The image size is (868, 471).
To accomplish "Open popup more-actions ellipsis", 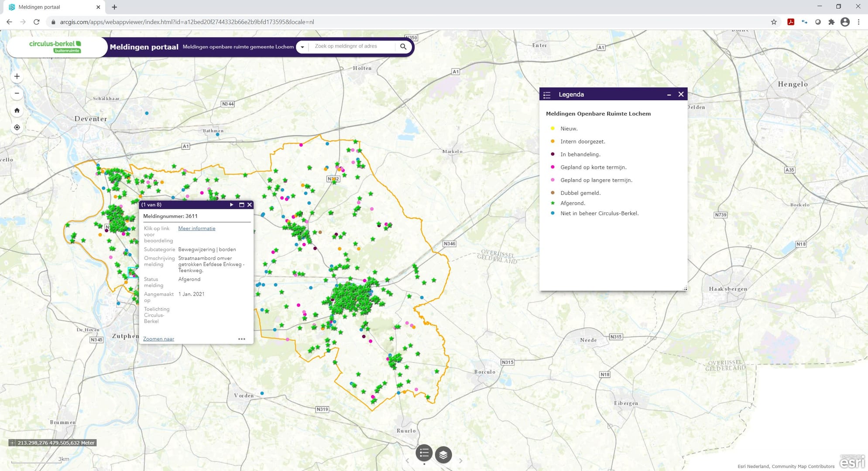I will point(242,339).
